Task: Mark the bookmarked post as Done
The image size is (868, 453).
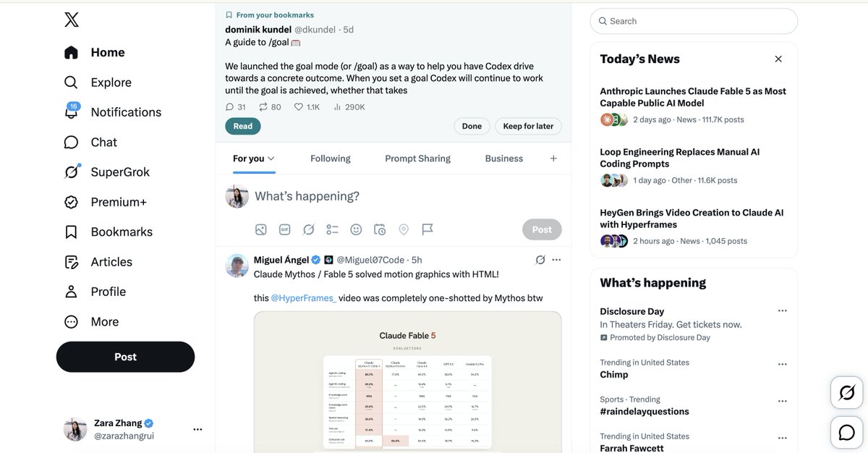Action: (x=472, y=126)
